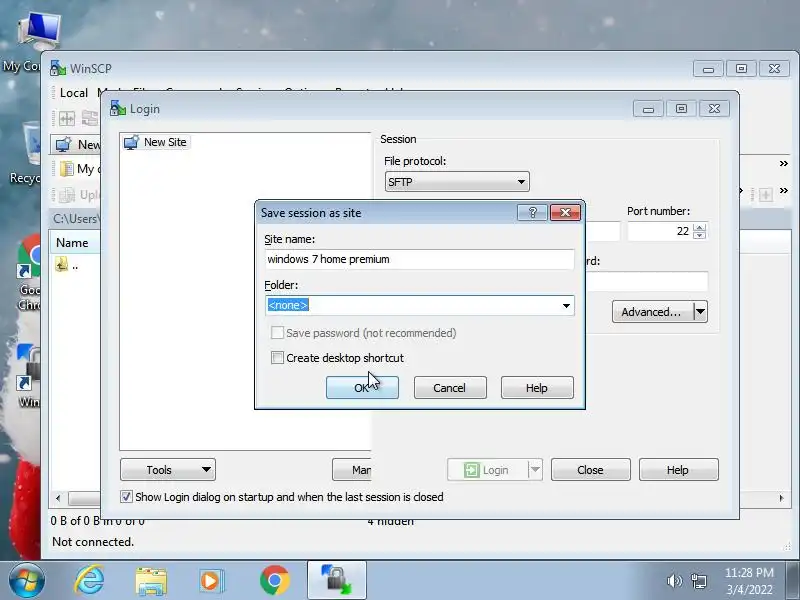Click the Port number field showing 22
Image resolution: width=800 pixels, height=600 pixels.
[660, 231]
